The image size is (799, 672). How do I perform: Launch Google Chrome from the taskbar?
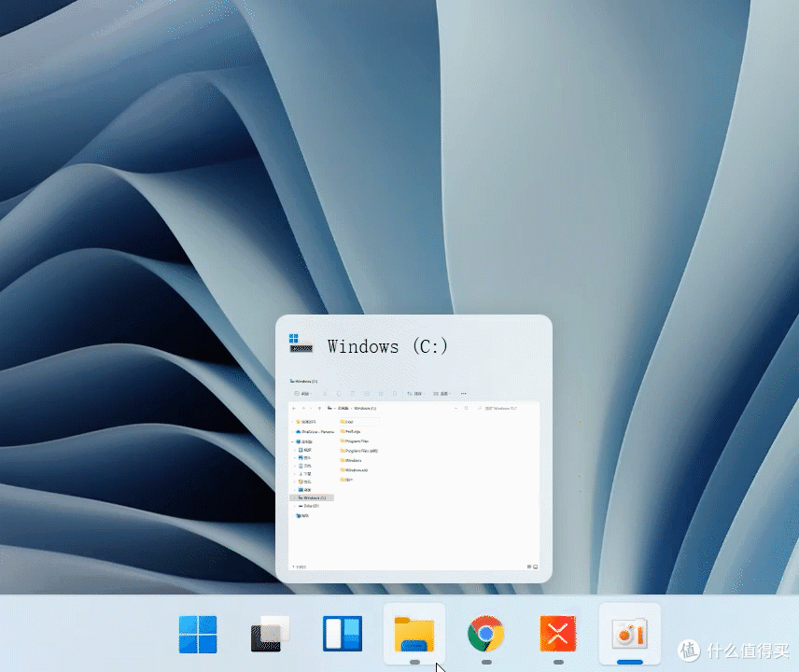[486, 634]
